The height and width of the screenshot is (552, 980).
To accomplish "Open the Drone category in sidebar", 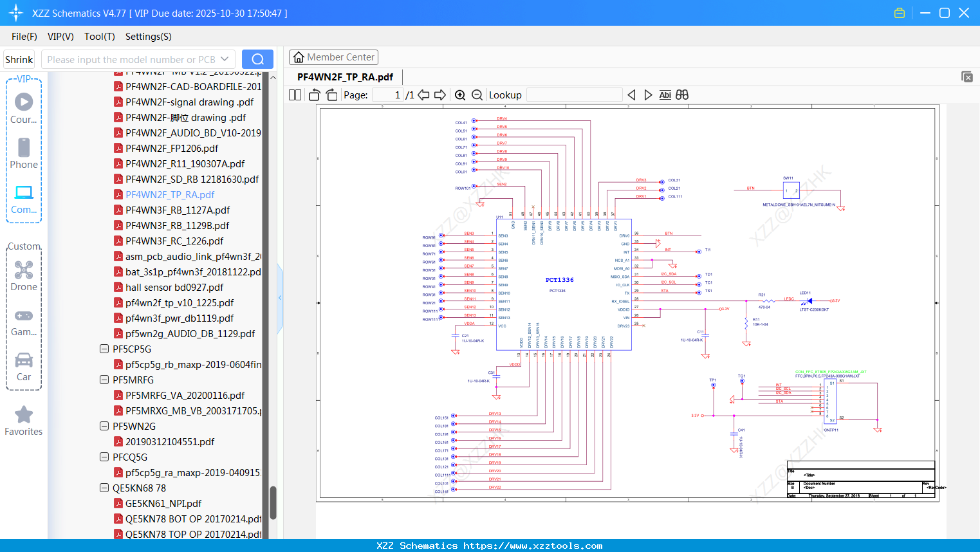I will (24, 276).
